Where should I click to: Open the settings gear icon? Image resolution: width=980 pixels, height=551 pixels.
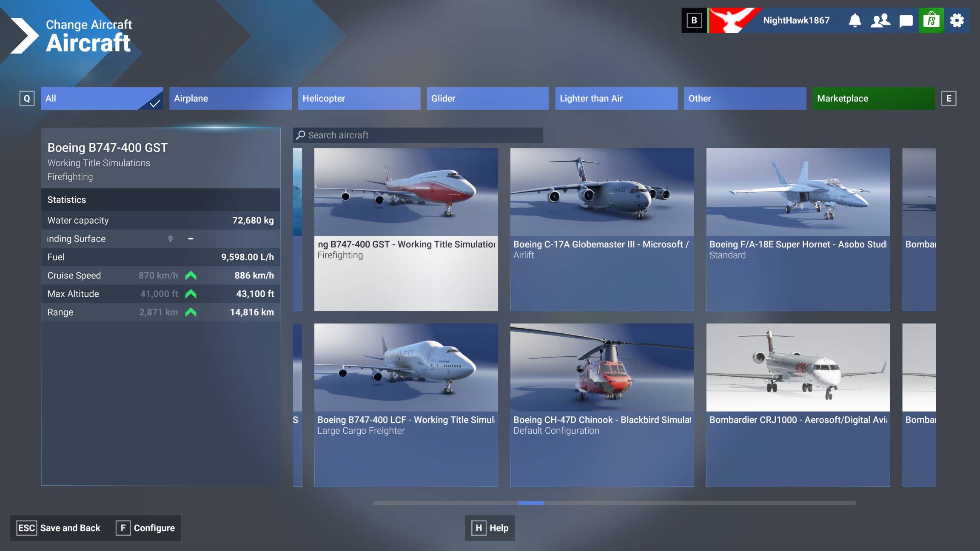tap(957, 20)
